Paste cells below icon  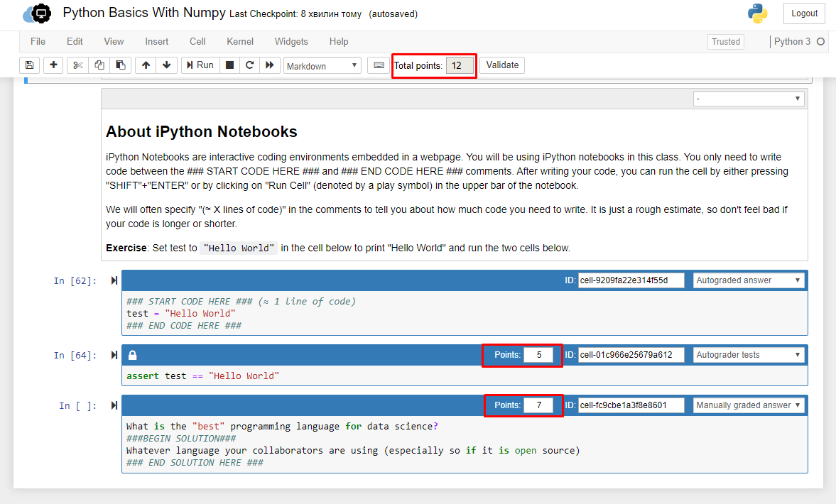[121, 65]
